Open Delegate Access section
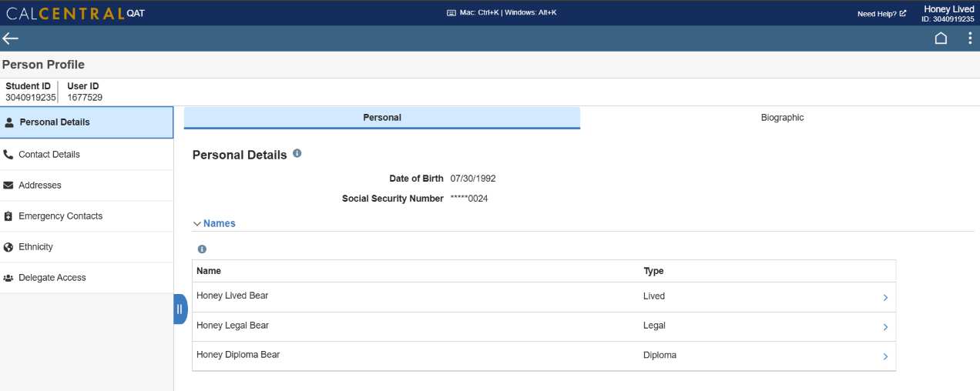The width and height of the screenshot is (980, 391). (52, 278)
